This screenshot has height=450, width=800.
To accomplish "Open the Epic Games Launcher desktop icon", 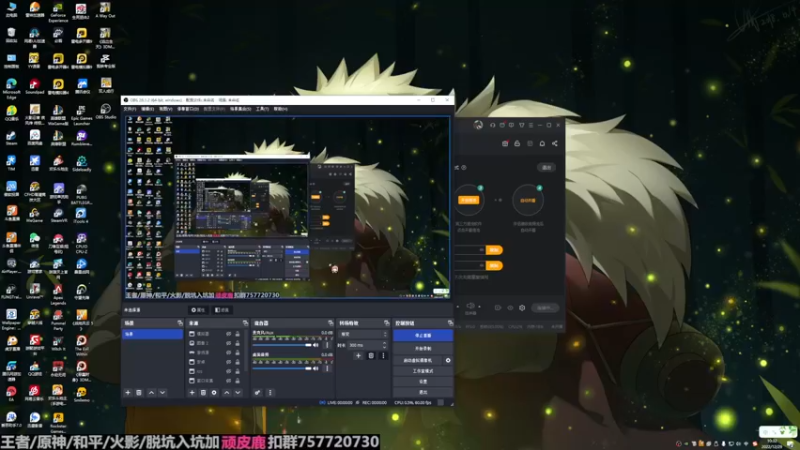I will point(82,115).
